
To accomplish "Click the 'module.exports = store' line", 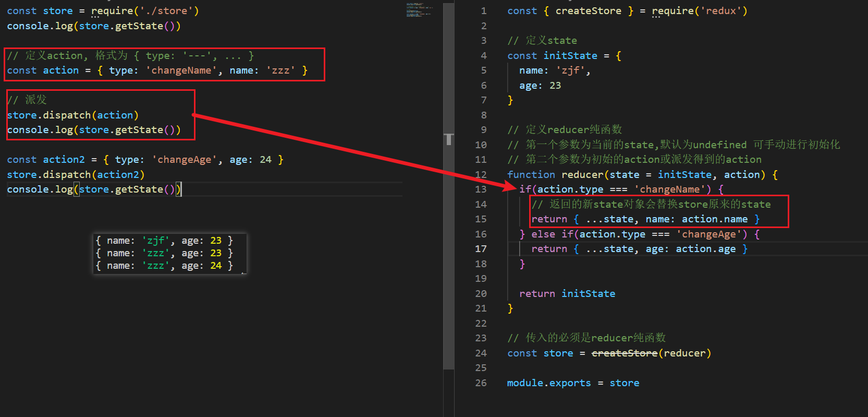I will click(x=573, y=383).
